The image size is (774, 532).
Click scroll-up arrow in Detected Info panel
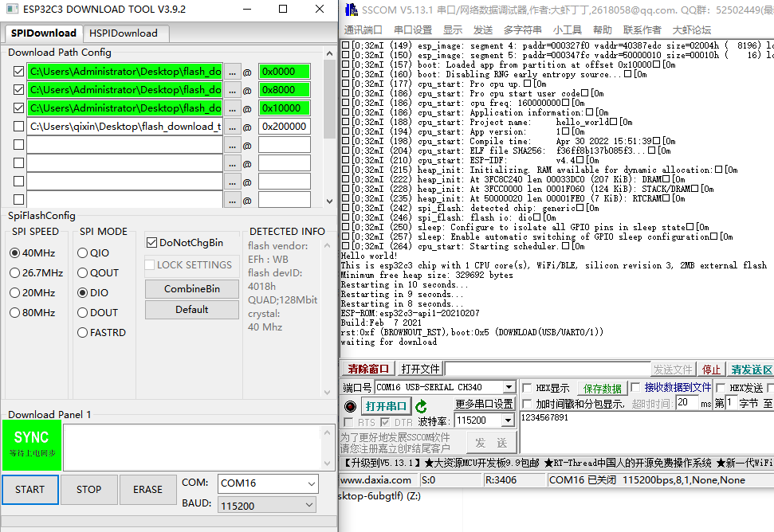327,245
